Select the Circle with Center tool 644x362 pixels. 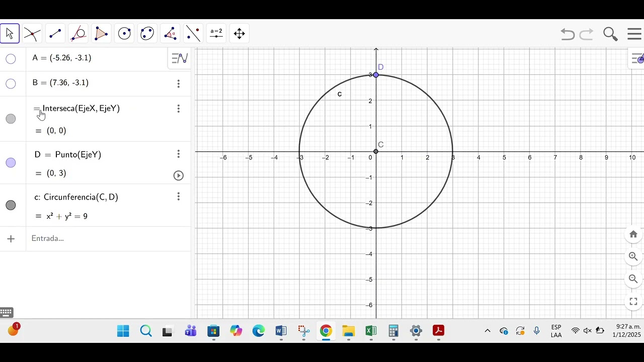pyautogui.click(x=124, y=34)
